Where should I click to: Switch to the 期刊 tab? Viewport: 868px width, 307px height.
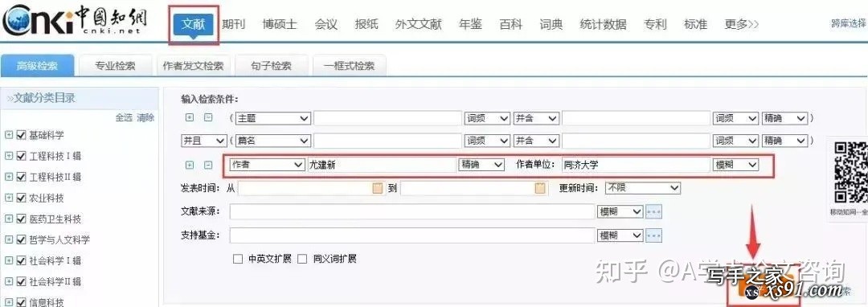[234, 24]
